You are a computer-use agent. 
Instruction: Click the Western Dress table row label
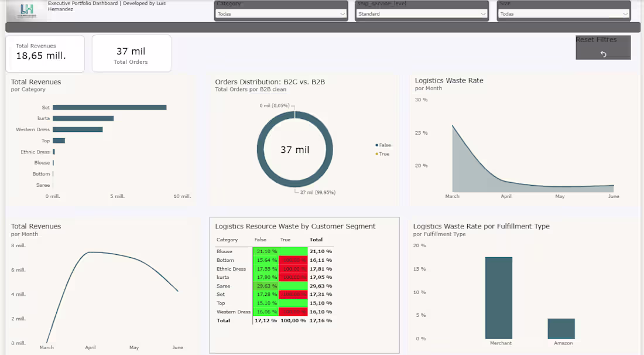233,312
